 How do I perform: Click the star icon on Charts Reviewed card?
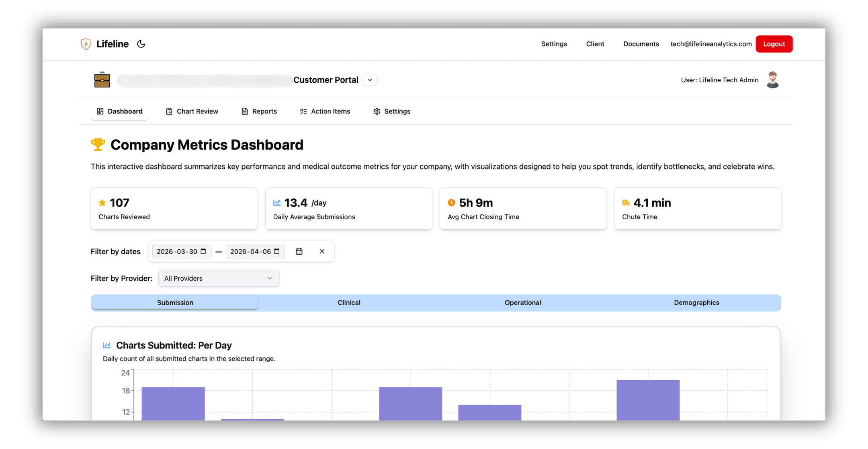coord(102,203)
